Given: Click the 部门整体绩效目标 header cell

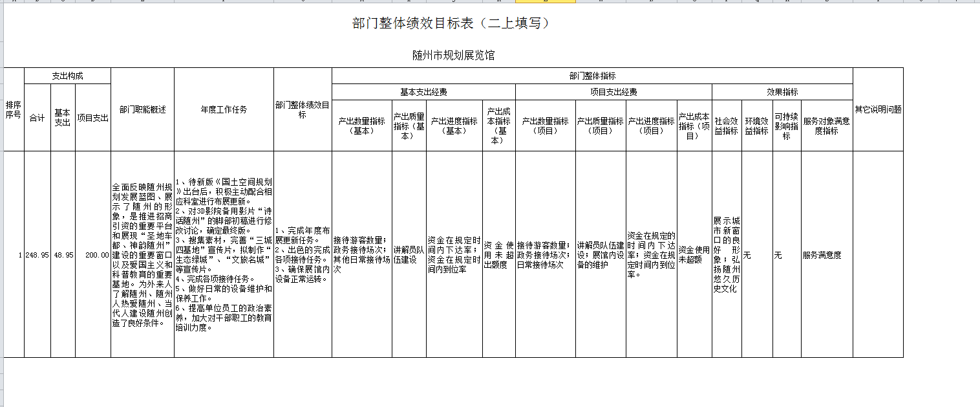Looking at the screenshot, I should point(303,109).
